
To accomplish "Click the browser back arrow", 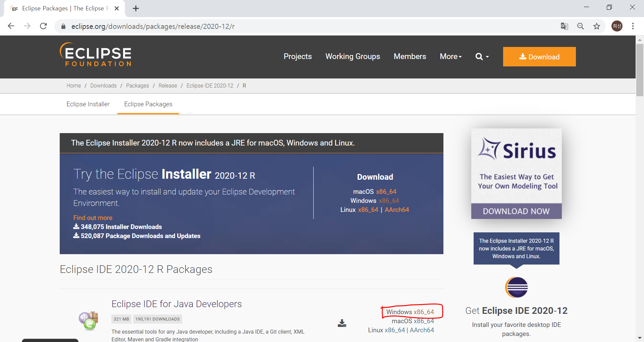I will click(11, 26).
